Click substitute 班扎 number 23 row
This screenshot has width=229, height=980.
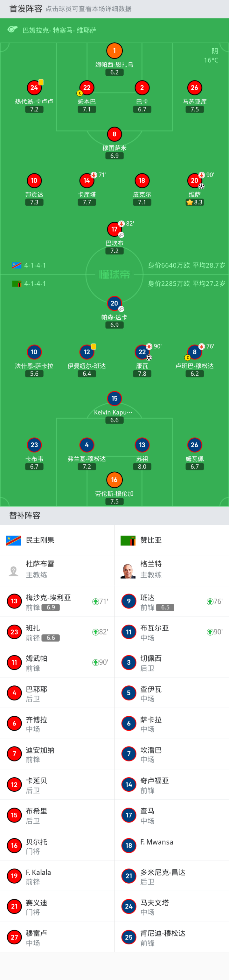[57, 632]
